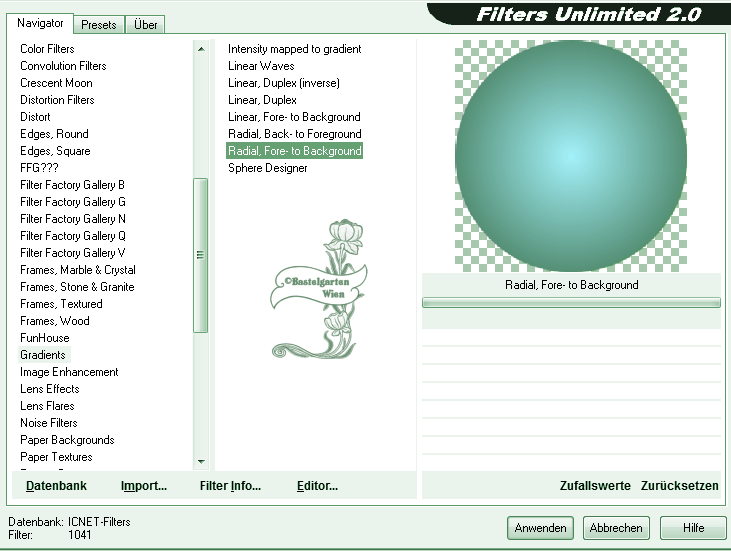Open Hilfe button

(x=693, y=528)
